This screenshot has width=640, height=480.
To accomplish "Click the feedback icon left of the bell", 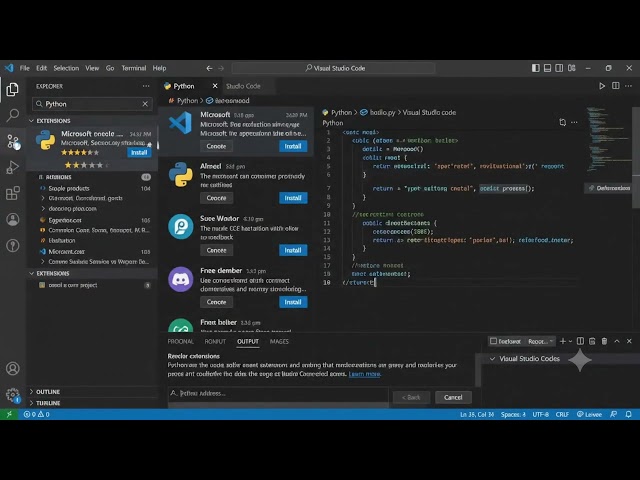I will [x=613, y=414].
